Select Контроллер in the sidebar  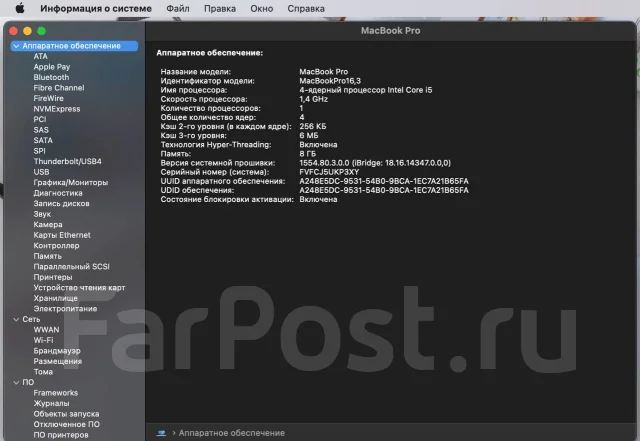(x=56, y=246)
